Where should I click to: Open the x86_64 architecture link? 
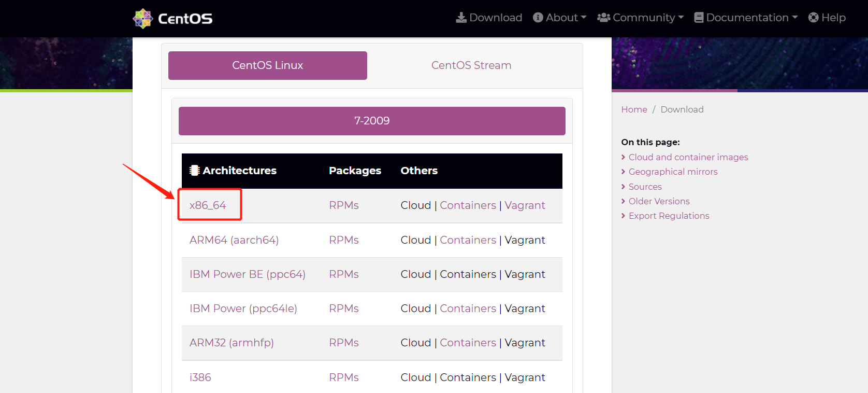pyautogui.click(x=208, y=205)
